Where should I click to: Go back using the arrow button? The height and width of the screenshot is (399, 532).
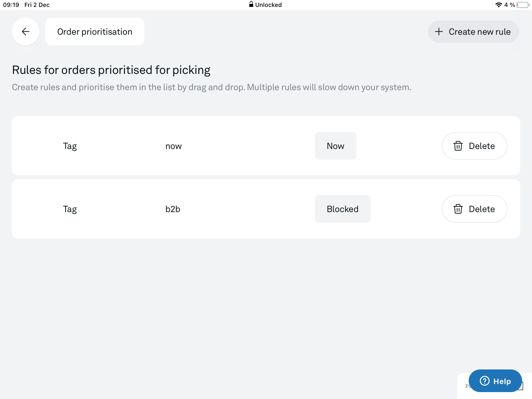click(26, 32)
